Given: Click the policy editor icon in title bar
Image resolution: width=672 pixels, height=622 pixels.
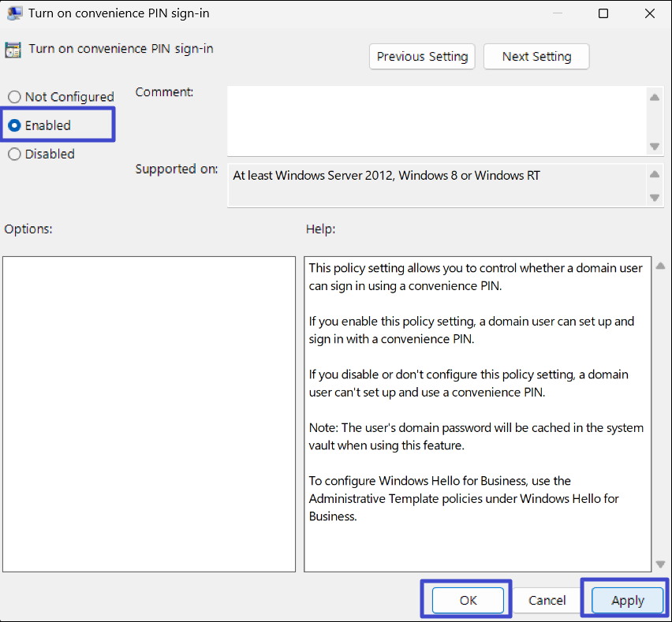Looking at the screenshot, I should coord(13,13).
